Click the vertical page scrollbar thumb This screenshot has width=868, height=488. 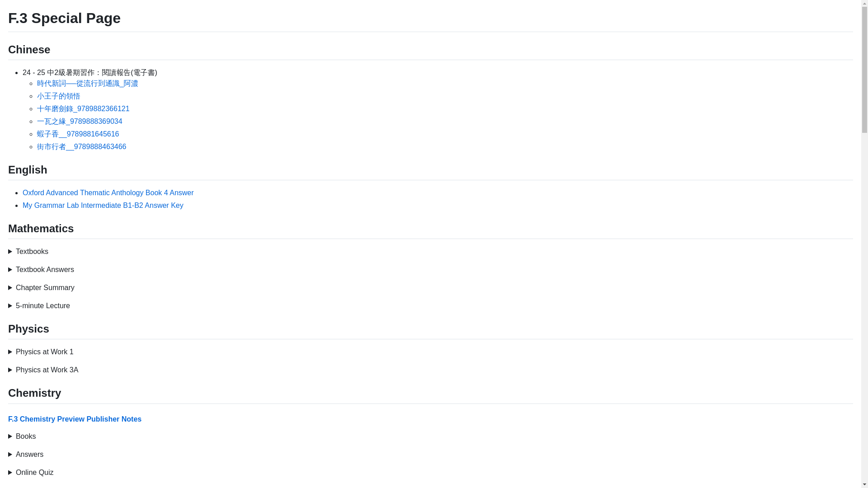click(864, 70)
